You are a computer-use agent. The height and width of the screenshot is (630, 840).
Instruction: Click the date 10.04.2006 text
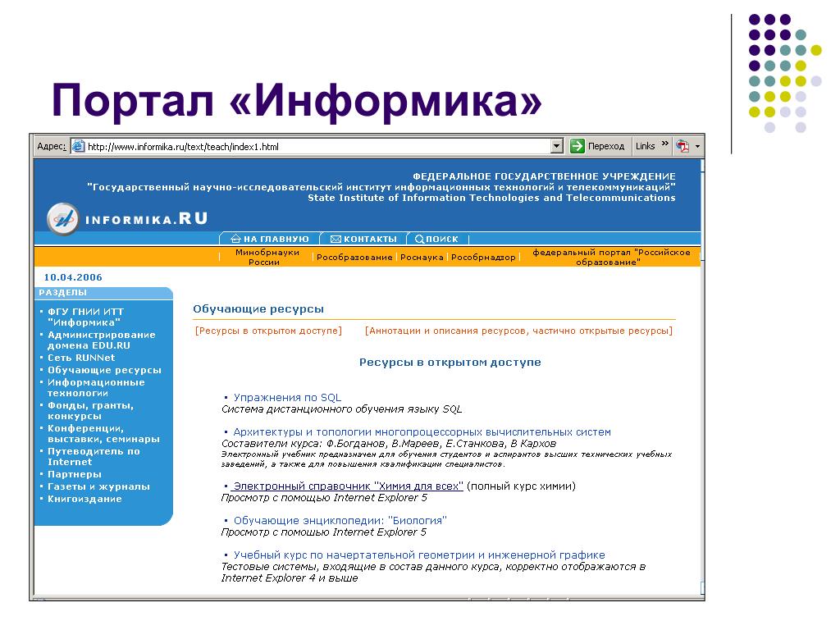tap(73, 277)
